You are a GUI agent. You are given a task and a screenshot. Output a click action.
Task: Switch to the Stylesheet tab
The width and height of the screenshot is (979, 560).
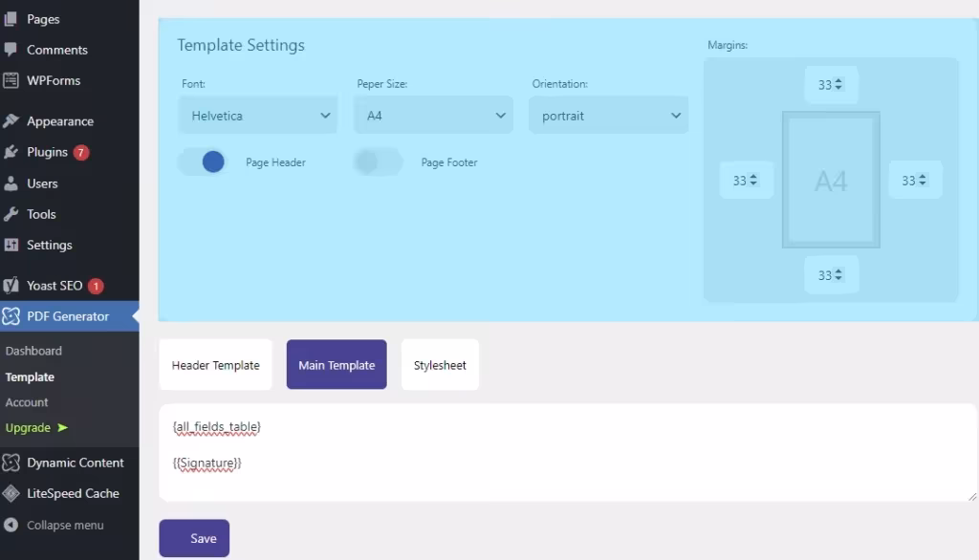[x=440, y=365]
